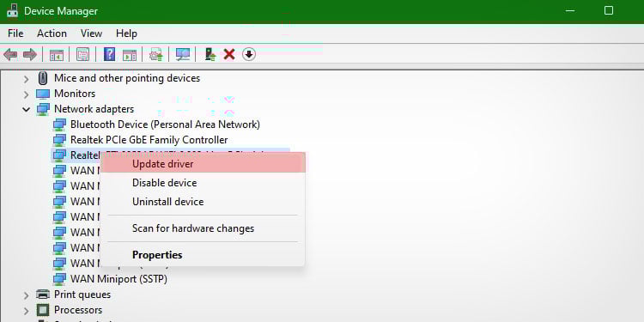Select Realtek PCIe GbE Family Controller
This screenshot has width=644, height=322.
pyautogui.click(x=149, y=140)
